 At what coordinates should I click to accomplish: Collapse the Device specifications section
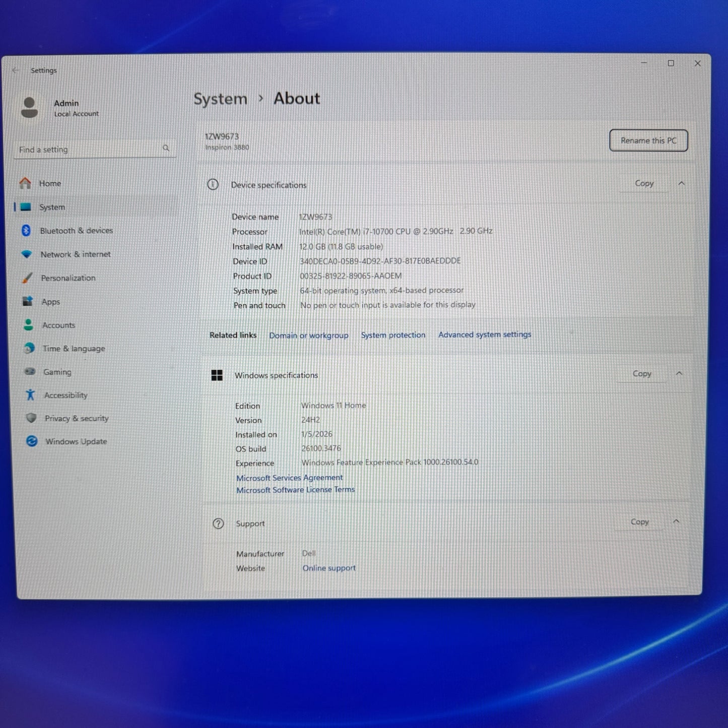(x=681, y=183)
